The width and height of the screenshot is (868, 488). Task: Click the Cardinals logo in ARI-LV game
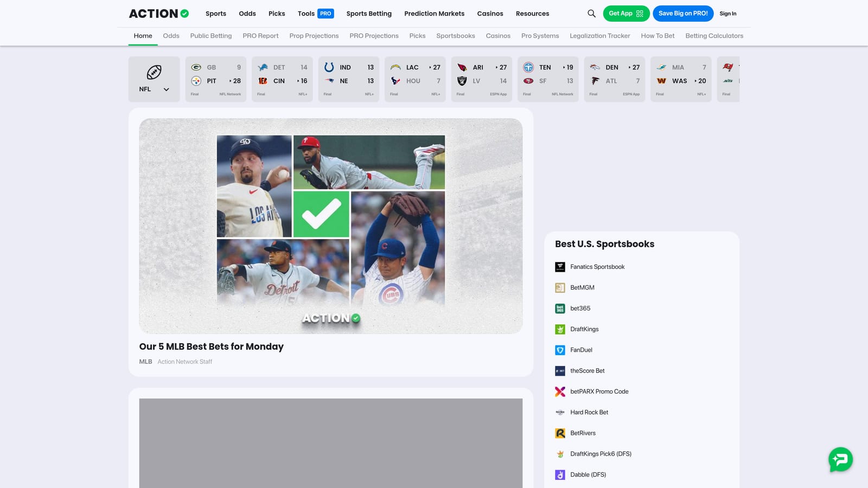462,67
